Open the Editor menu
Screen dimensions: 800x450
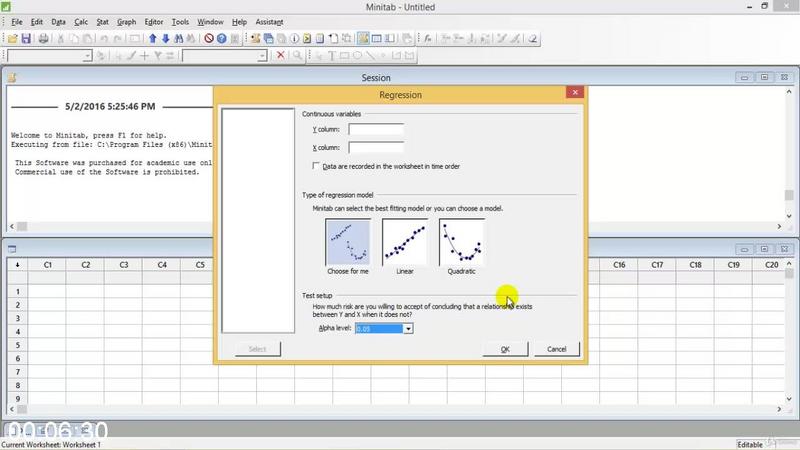pyautogui.click(x=154, y=22)
